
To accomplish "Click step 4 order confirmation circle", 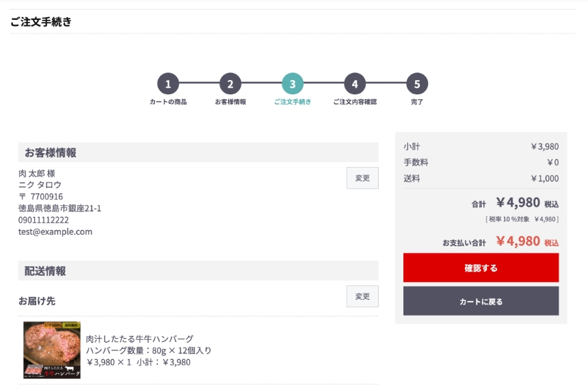I will tap(355, 84).
